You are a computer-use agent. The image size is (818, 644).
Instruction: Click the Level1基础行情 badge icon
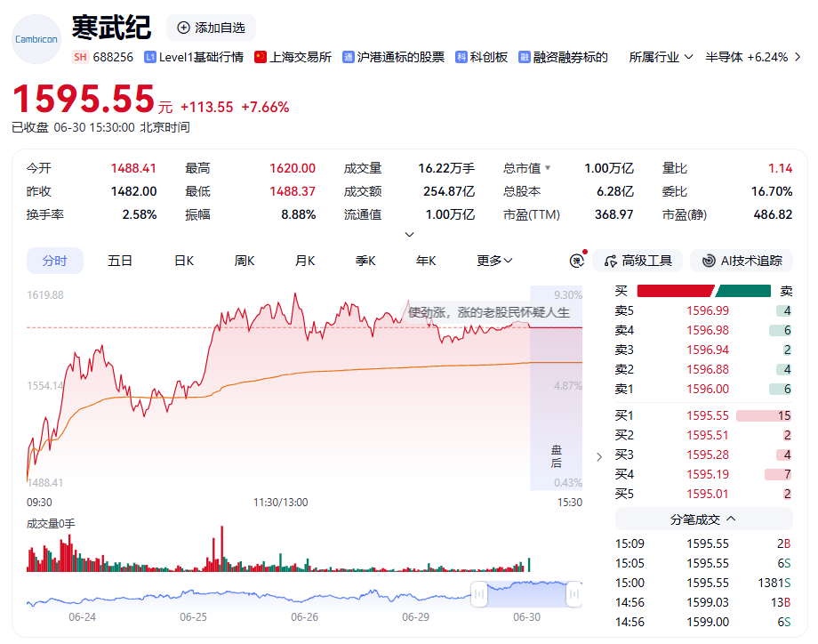click(150, 58)
